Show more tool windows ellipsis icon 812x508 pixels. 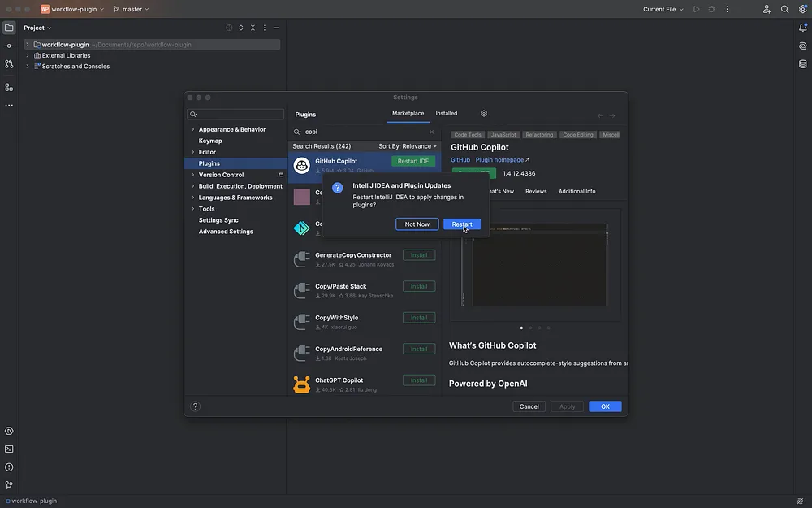[x=9, y=105]
